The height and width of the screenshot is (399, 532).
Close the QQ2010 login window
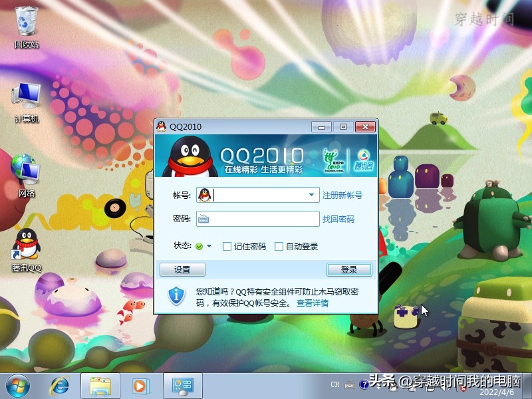click(365, 126)
